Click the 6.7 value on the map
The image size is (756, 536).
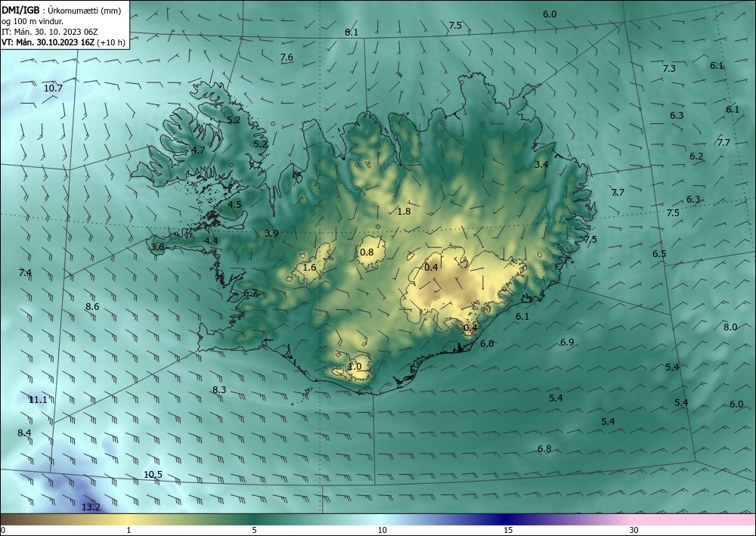click(251, 293)
